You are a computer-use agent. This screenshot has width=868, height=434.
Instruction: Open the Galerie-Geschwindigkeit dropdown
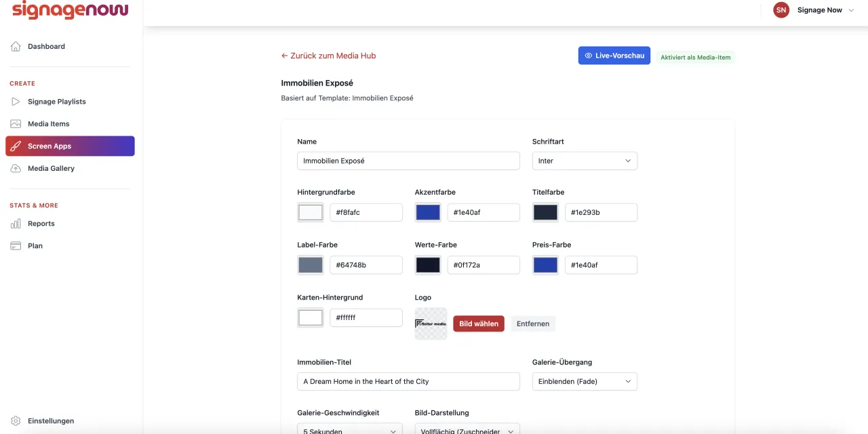(350, 429)
